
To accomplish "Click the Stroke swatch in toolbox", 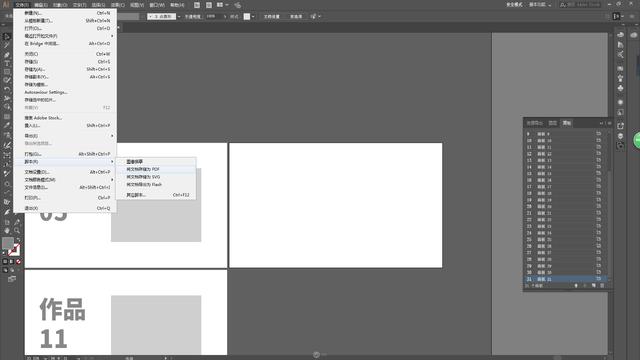I will coord(14,250).
